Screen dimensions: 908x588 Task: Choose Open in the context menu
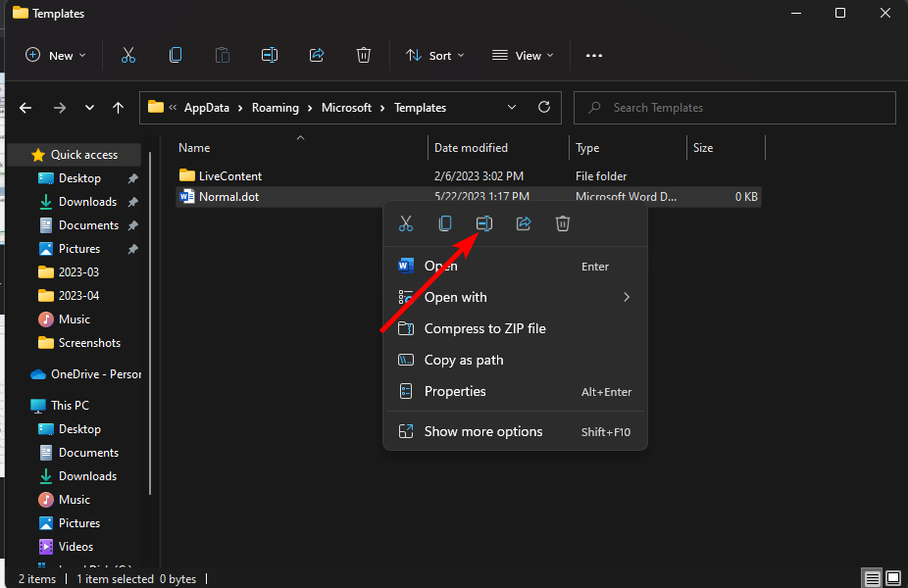click(515, 267)
